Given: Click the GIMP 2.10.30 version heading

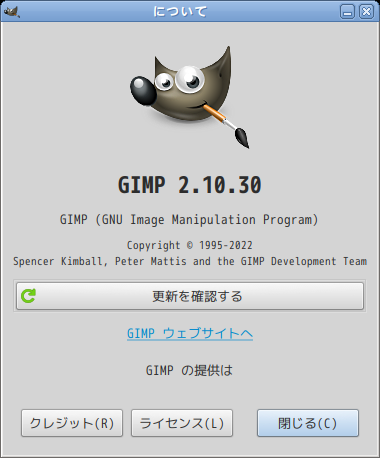Looking at the screenshot, I should click(x=190, y=185).
